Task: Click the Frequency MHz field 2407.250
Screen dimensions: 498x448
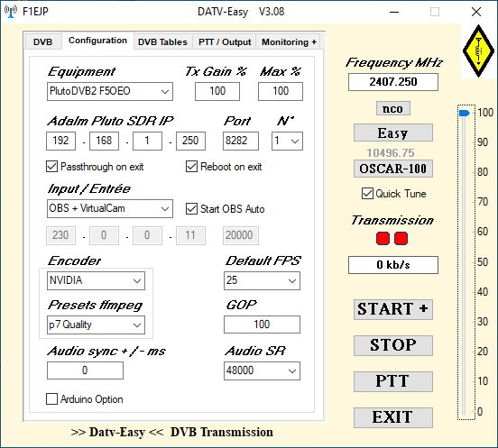Action: [x=393, y=82]
